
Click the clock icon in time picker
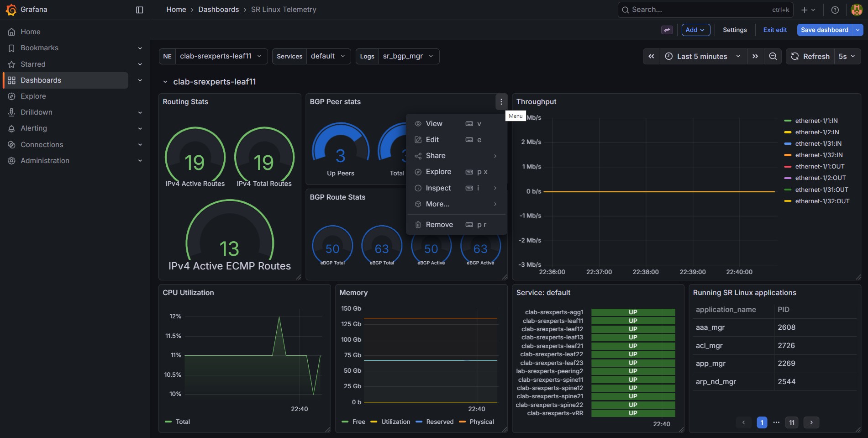(669, 56)
